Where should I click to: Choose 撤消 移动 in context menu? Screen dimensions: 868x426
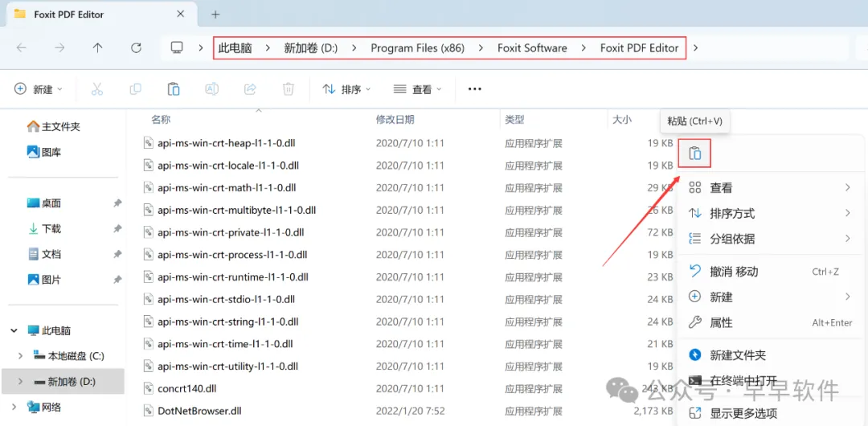769,272
